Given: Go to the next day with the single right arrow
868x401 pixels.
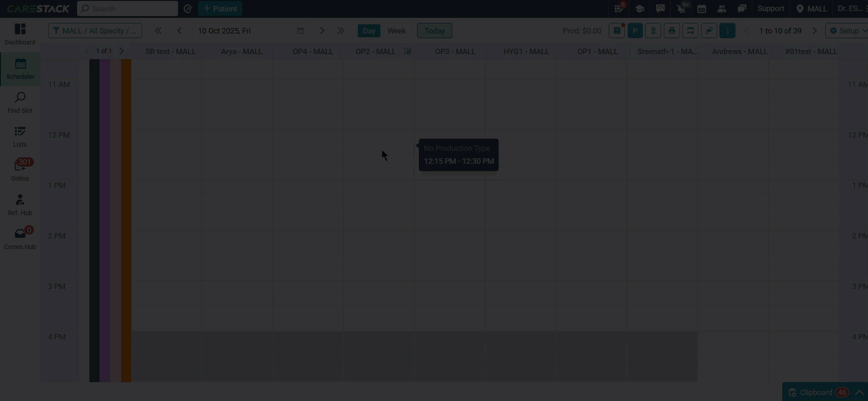Looking at the screenshot, I should tap(322, 31).
